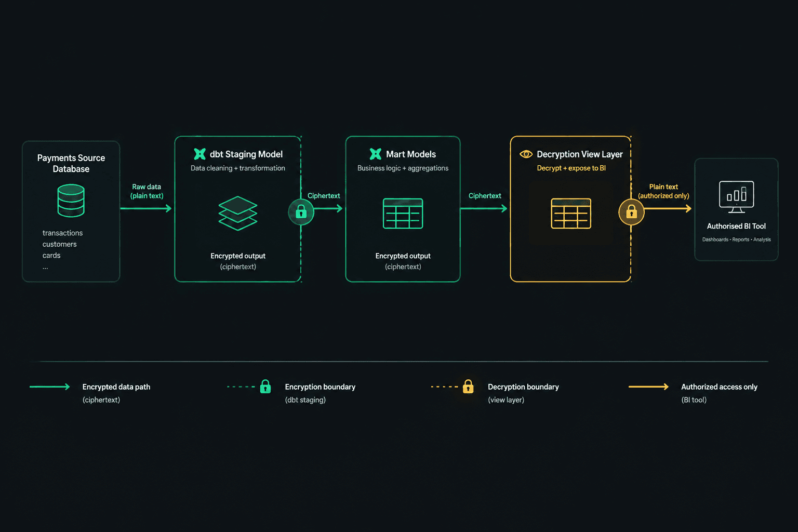Click the dbt logo beside dbt Staging Model

(199, 154)
